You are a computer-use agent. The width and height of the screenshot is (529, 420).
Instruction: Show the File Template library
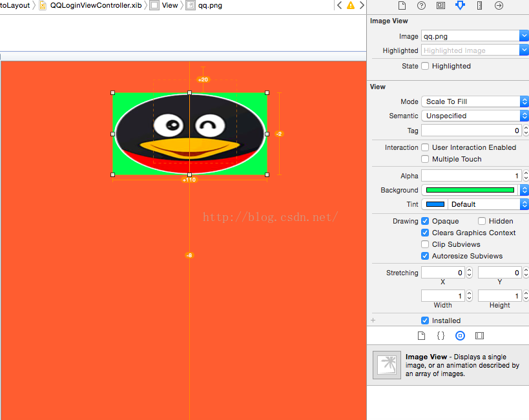[x=421, y=335]
